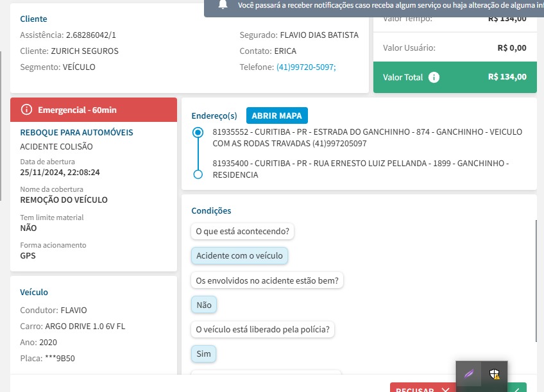Click the Veículo section heading
This screenshot has width=544, height=392.
(34, 292)
